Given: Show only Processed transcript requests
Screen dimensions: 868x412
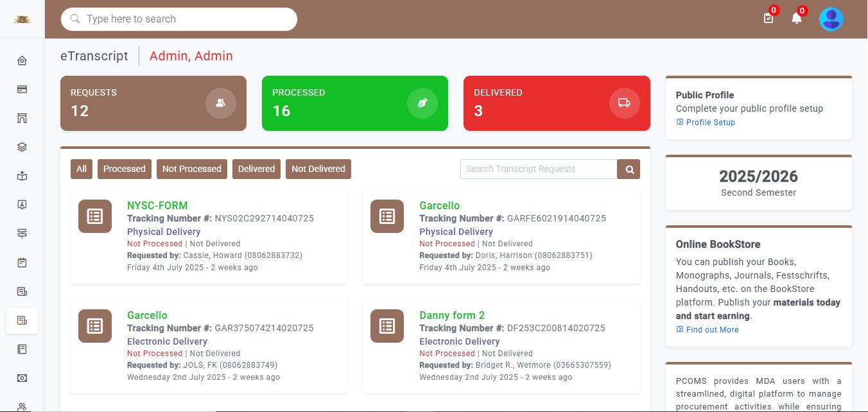Looking at the screenshot, I should coord(125,169).
